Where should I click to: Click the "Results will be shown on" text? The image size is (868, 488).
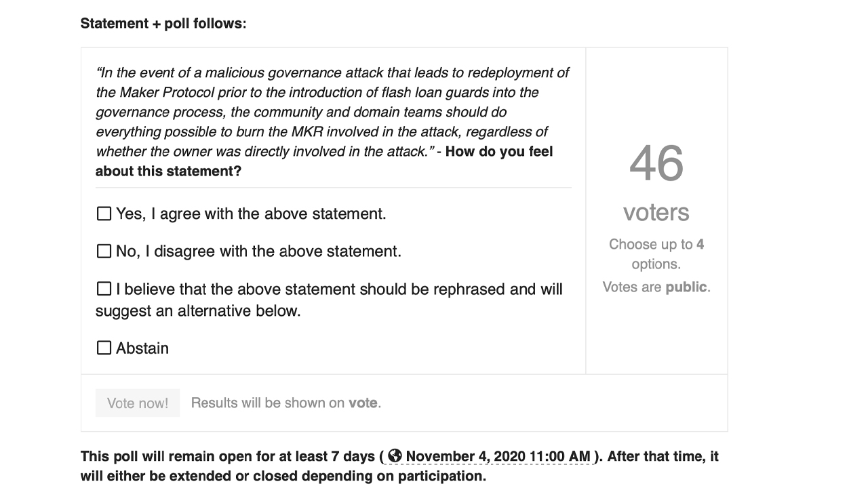[270, 403]
